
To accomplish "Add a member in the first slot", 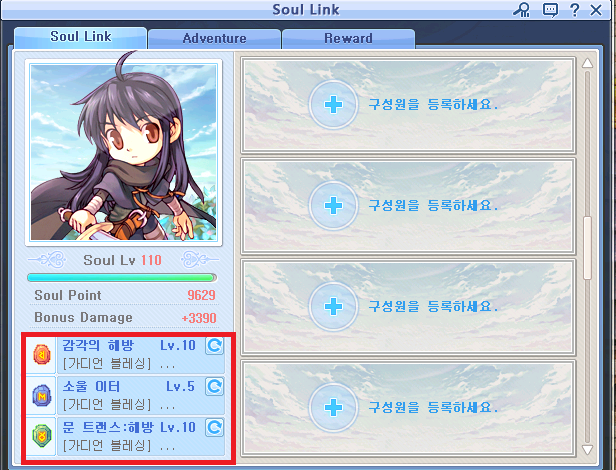I will tap(333, 105).
